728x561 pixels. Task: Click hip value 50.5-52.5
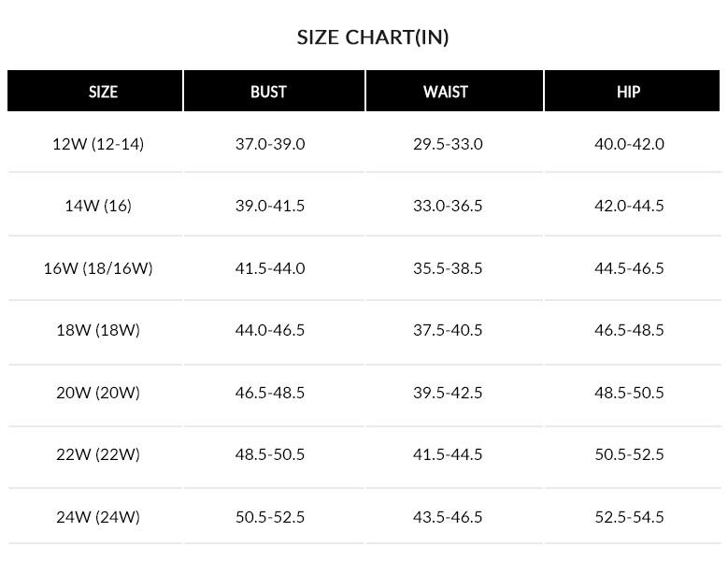pos(629,454)
